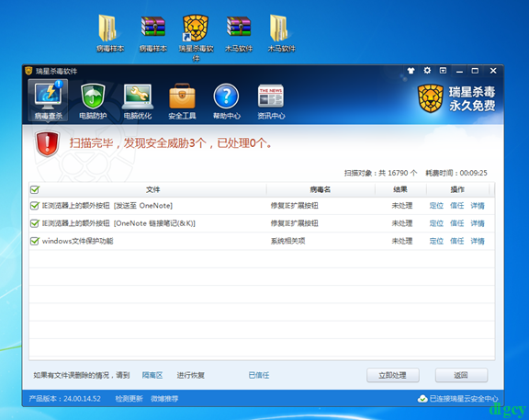Click the Rising logo in the title bar
The height and width of the screenshot is (420, 529).
[x=28, y=71]
